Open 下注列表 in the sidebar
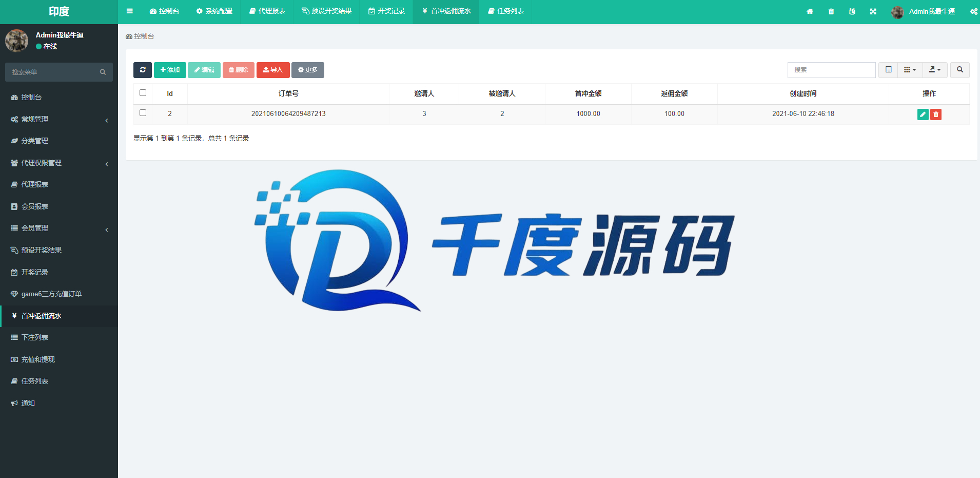980x478 pixels. 59,337
